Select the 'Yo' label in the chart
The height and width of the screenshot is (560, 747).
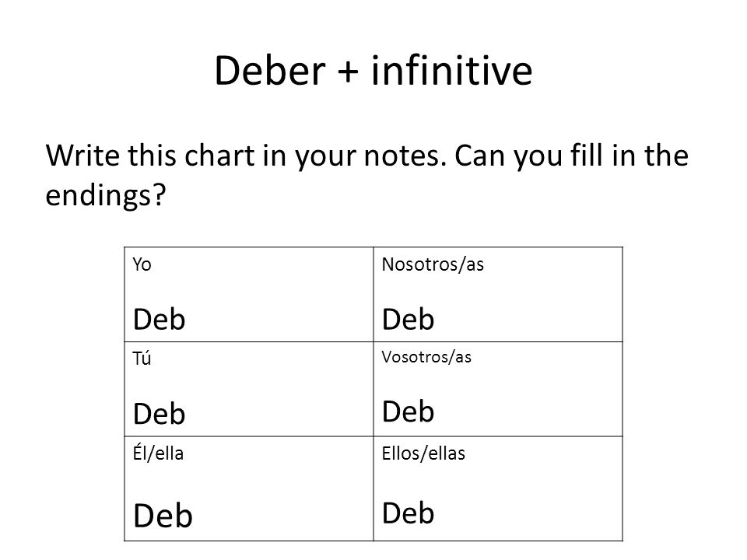click(x=142, y=264)
